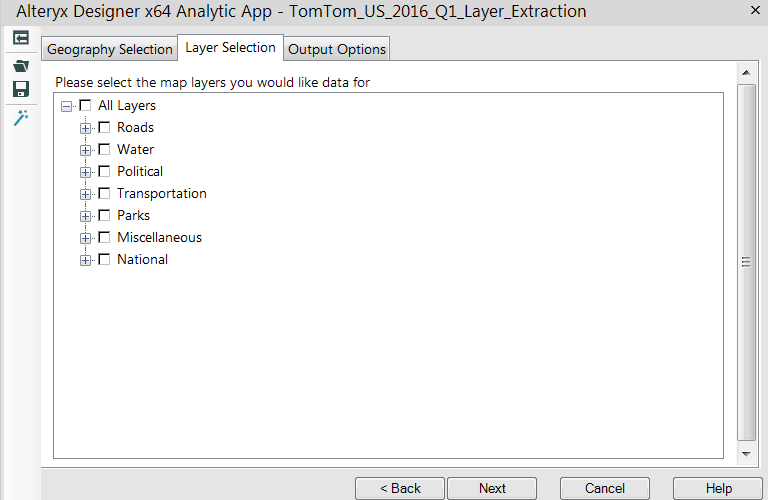Screen dimensions: 768x500
Task: Expand the Political tree node
Action: click(85, 172)
